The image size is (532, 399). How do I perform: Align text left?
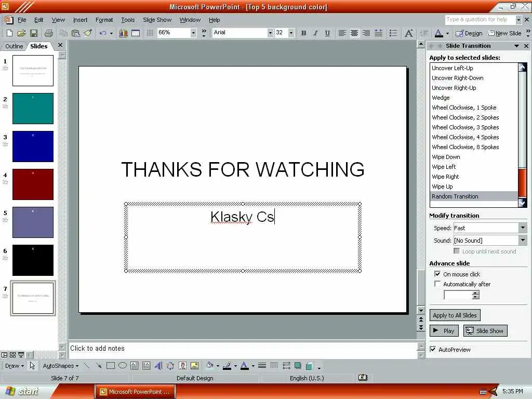(x=342, y=33)
